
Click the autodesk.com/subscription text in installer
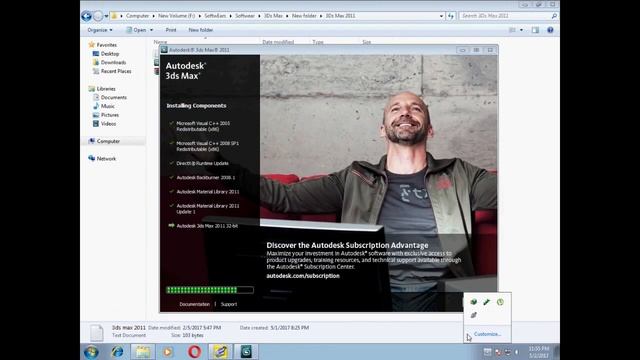[x=303, y=276]
